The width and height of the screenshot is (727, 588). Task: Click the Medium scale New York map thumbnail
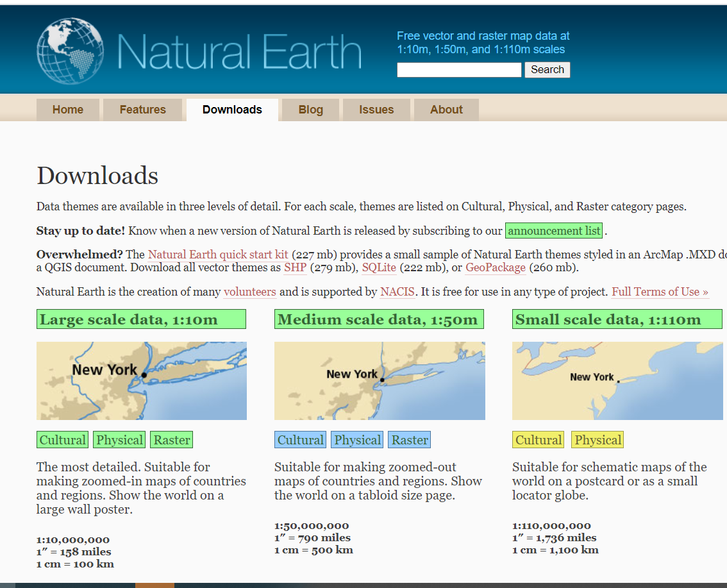(x=379, y=381)
